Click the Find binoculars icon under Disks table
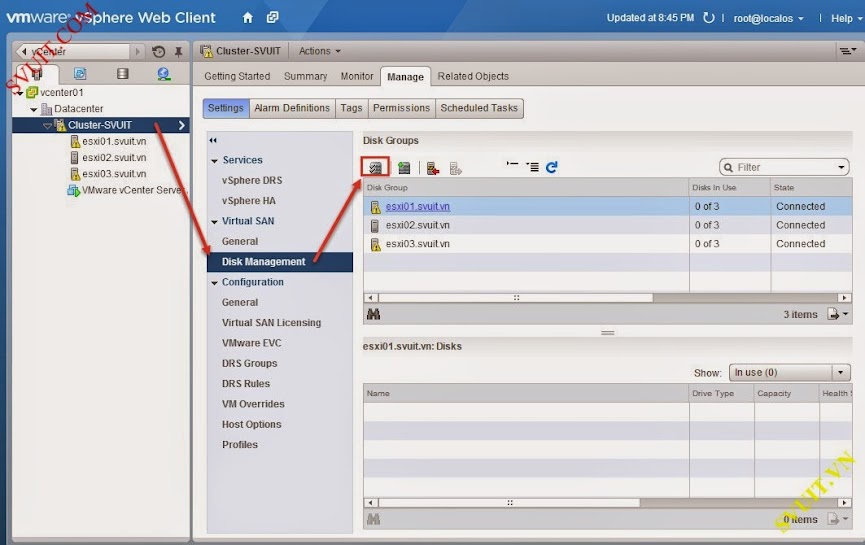The height and width of the screenshot is (545, 865). (x=373, y=519)
